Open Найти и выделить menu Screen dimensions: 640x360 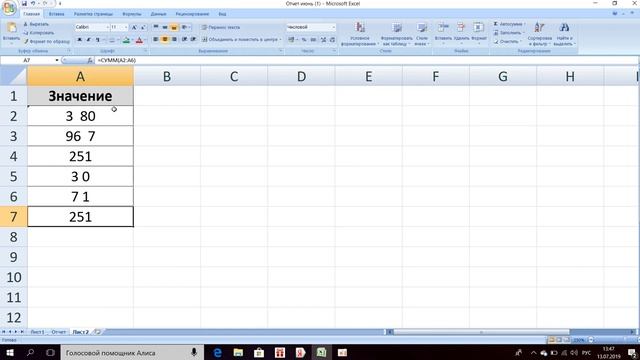(x=564, y=33)
